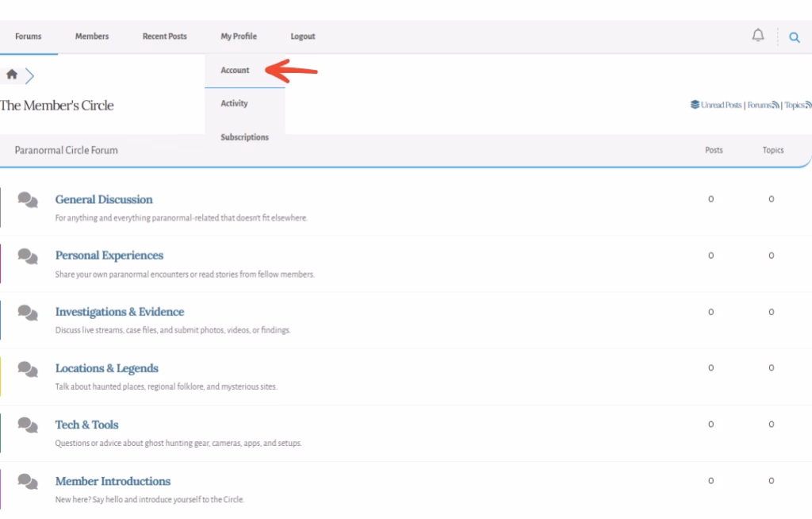Click the General Discussion description text
Screen dimensions: 812x519
[x=182, y=217]
